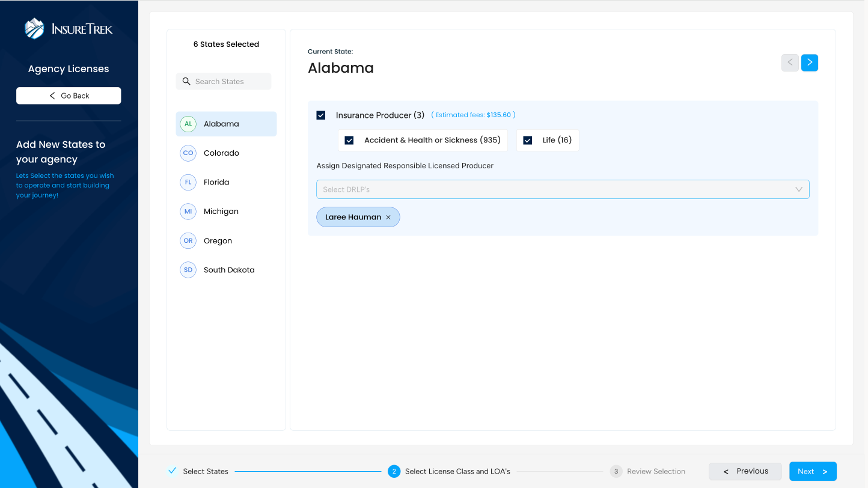Uncheck the Insurance Producer checkbox

(321, 115)
